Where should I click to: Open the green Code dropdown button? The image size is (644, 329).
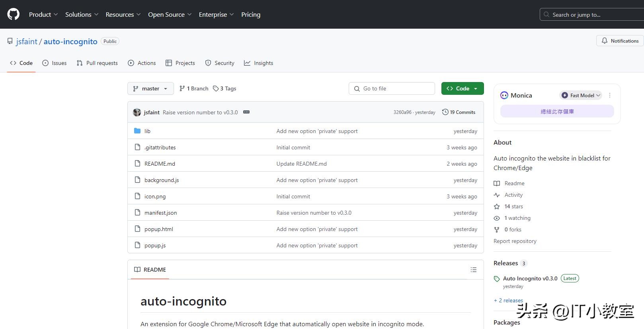tap(463, 88)
